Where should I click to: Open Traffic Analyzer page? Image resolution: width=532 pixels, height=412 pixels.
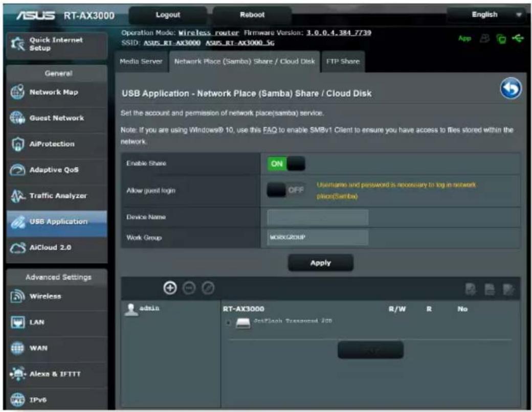tap(57, 196)
